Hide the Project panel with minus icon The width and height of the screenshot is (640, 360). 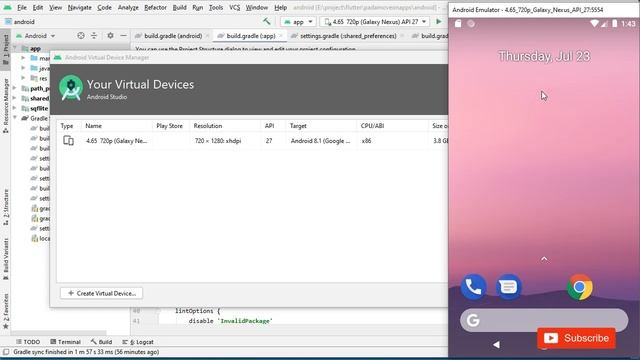tap(123, 36)
